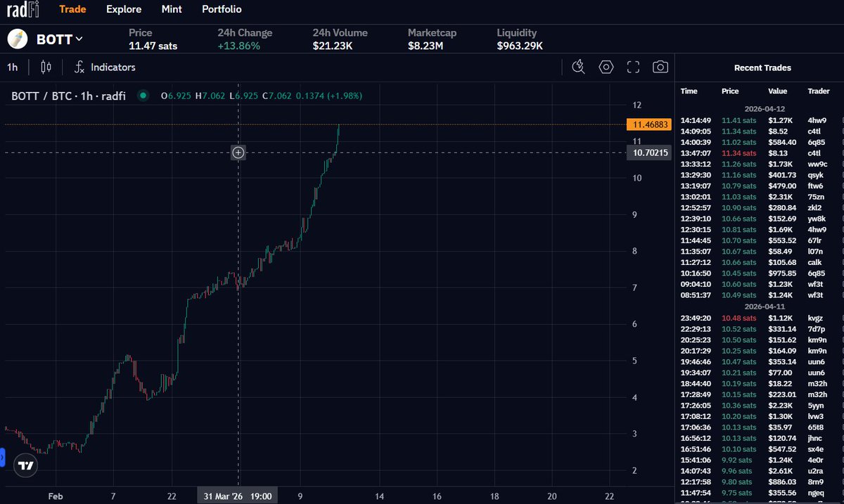Image resolution: width=844 pixels, height=504 pixels.
Task: Click the $584.40 trade value
Action: click(x=782, y=141)
